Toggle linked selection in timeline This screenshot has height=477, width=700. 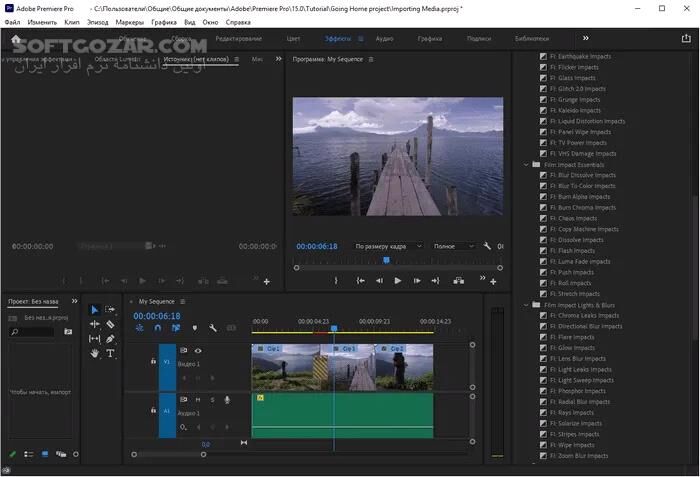coord(176,328)
